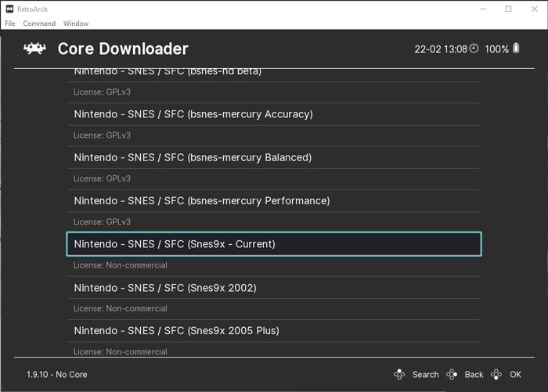
Task: Close the RetroArch window
Action: pos(535,9)
